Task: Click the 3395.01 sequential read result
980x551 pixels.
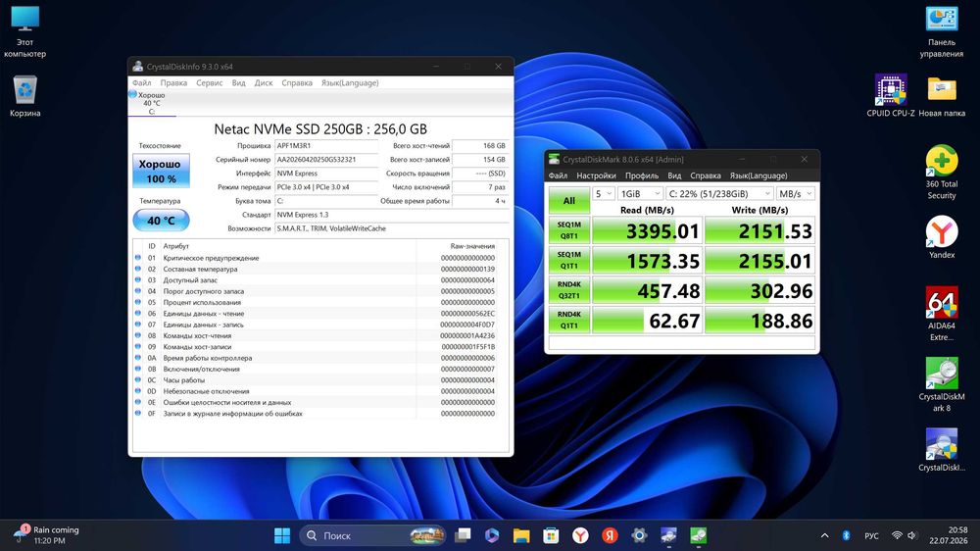Action: [647, 230]
